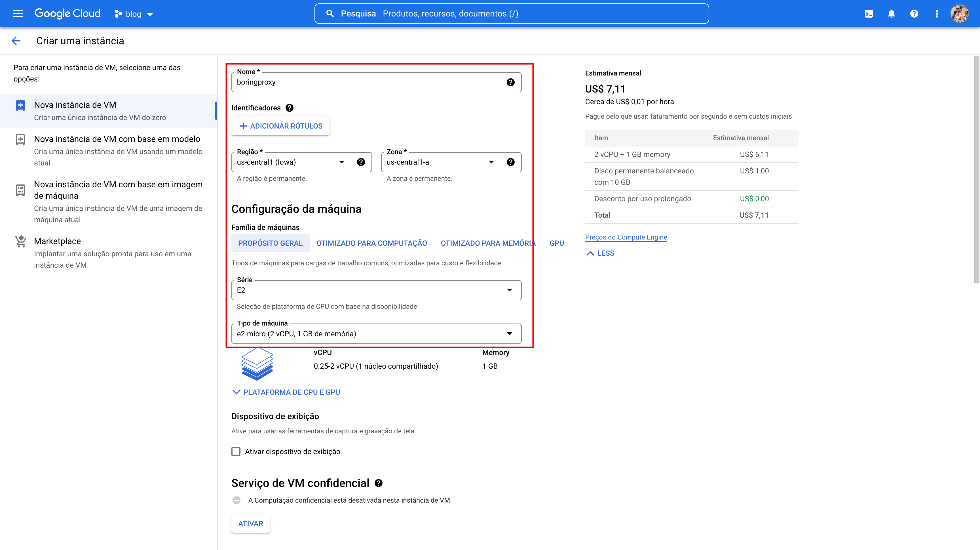Screen dimensions: 980x550
Task: Open the main navigation hamburger menu
Action: point(18,14)
